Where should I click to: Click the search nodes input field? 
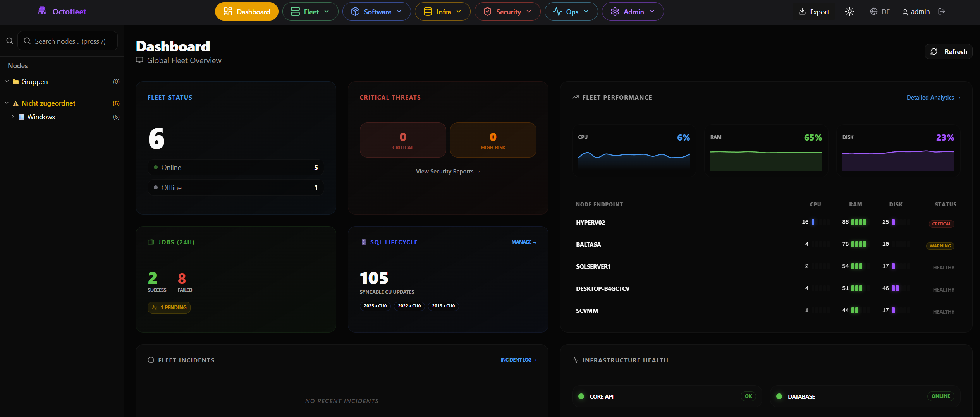point(67,41)
